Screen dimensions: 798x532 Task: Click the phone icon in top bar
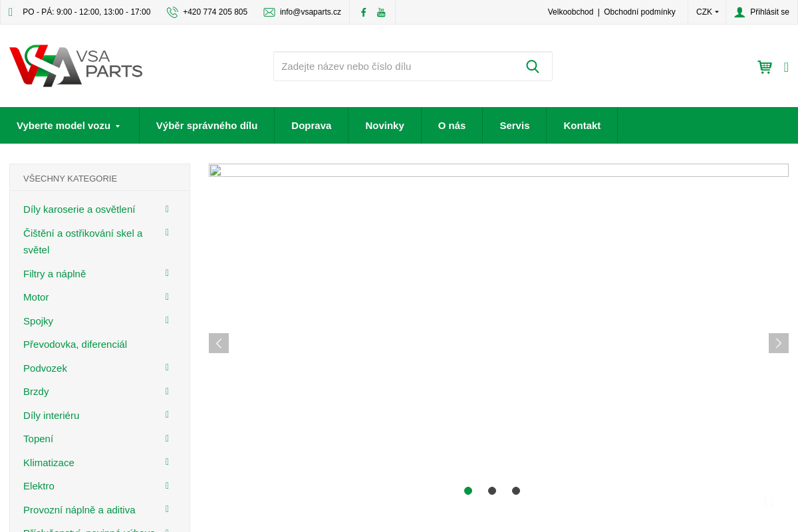point(172,12)
